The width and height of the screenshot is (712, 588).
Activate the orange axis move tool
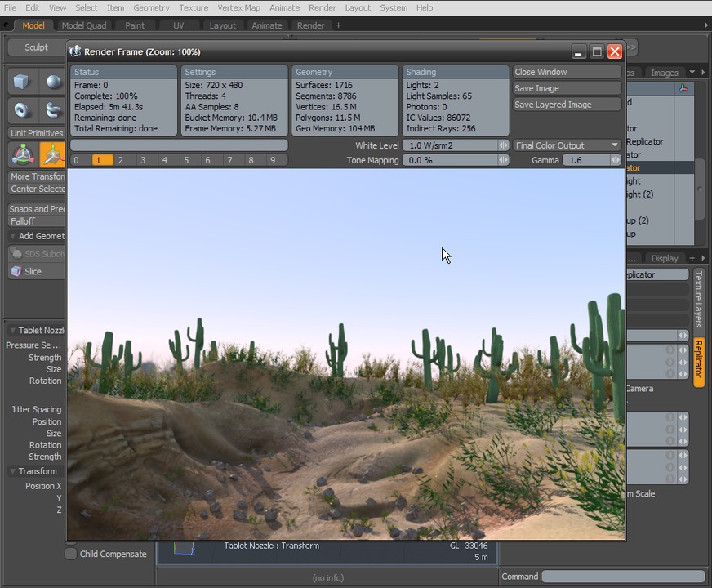click(x=52, y=154)
